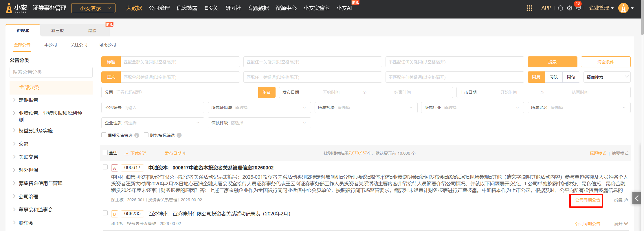Open messages icon with 13 badge

[578, 8]
